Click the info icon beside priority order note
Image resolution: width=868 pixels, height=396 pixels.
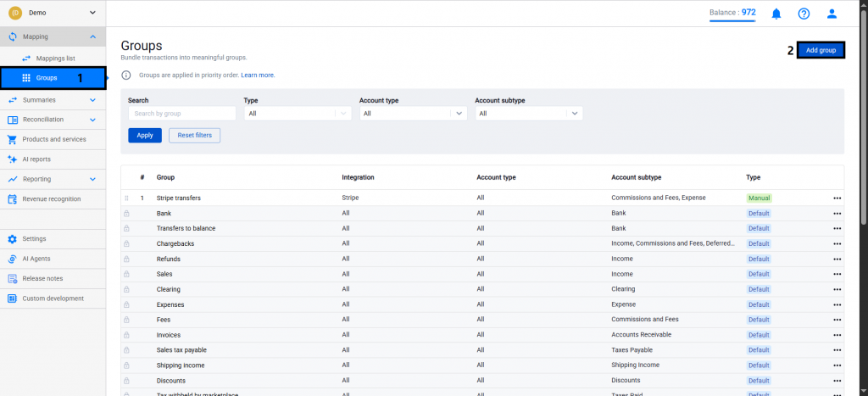click(x=126, y=75)
